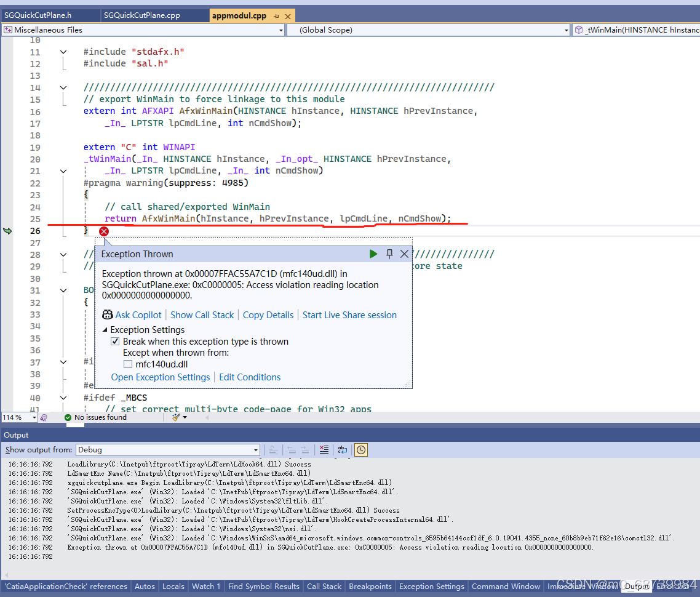Open Exception Settings from the popup link

[160, 377]
